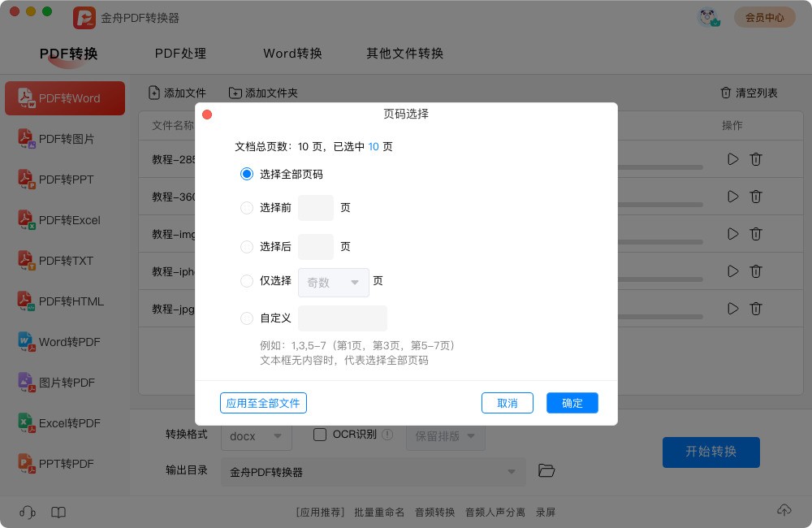Open the 添加文件 tool to add files
The width and height of the screenshot is (812, 528).
coord(177,93)
